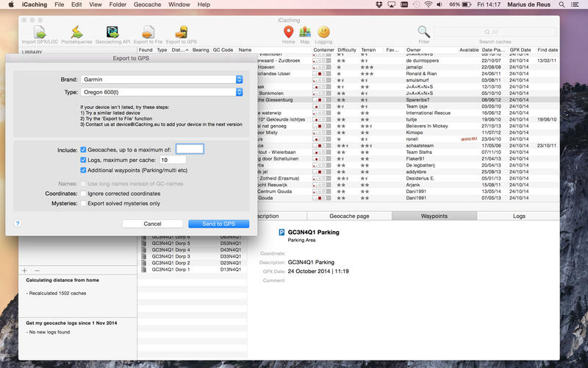Open Notification Center icon
588x368 pixels.
(x=575, y=4)
